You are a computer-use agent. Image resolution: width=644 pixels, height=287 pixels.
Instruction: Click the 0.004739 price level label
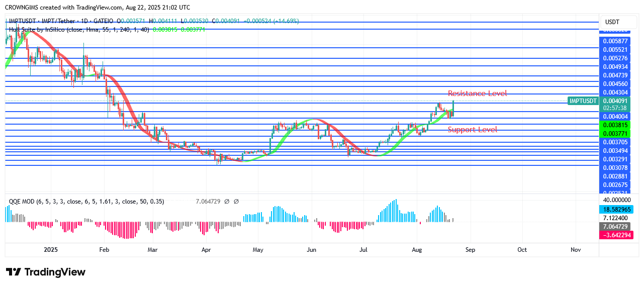click(x=615, y=75)
